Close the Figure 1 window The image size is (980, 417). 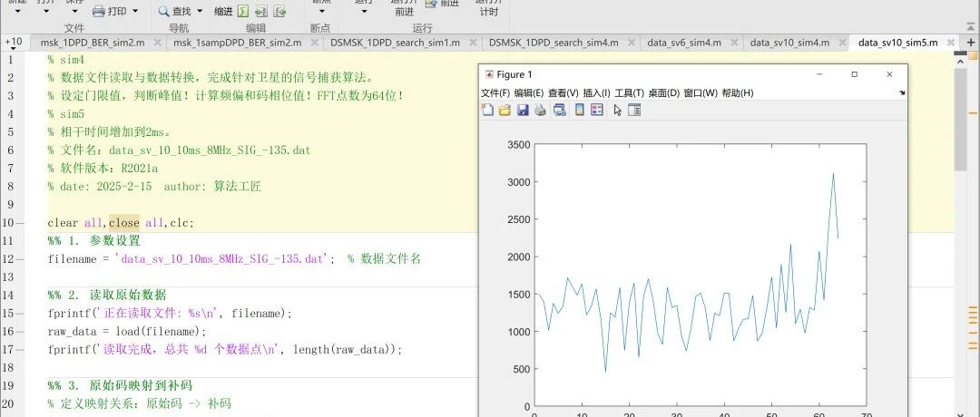click(x=889, y=74)
